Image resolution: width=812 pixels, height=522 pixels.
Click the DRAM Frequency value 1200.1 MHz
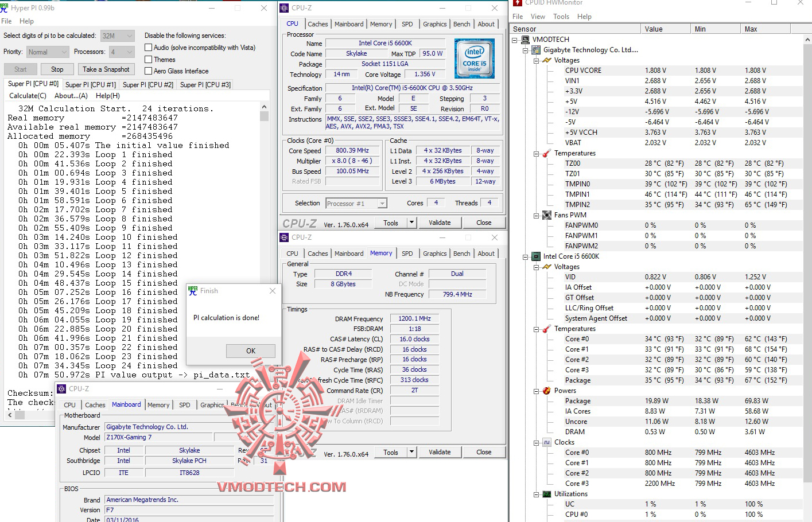click(x=414, y=319)
